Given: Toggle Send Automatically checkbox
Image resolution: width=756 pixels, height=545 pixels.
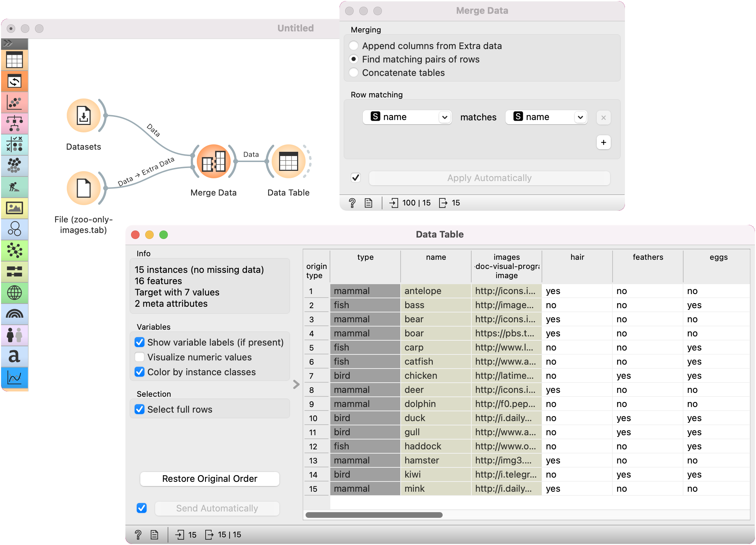Looking at the screenshot, I should (x=142, y=508).
